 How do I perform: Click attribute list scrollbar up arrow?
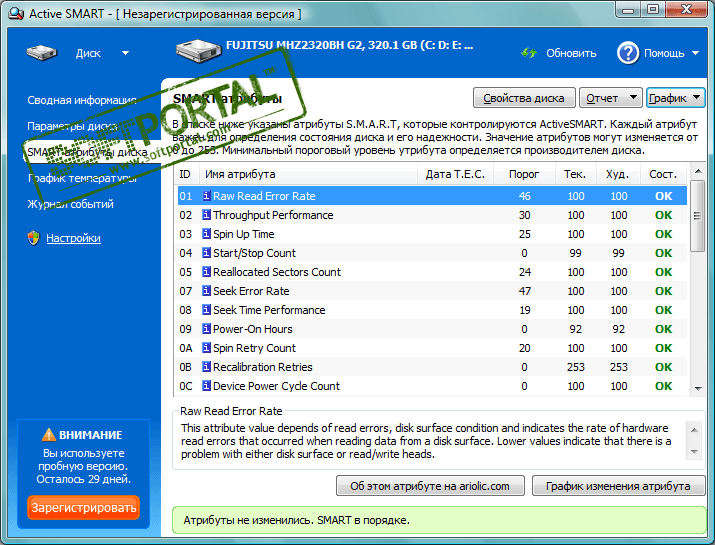coord(697,171)
